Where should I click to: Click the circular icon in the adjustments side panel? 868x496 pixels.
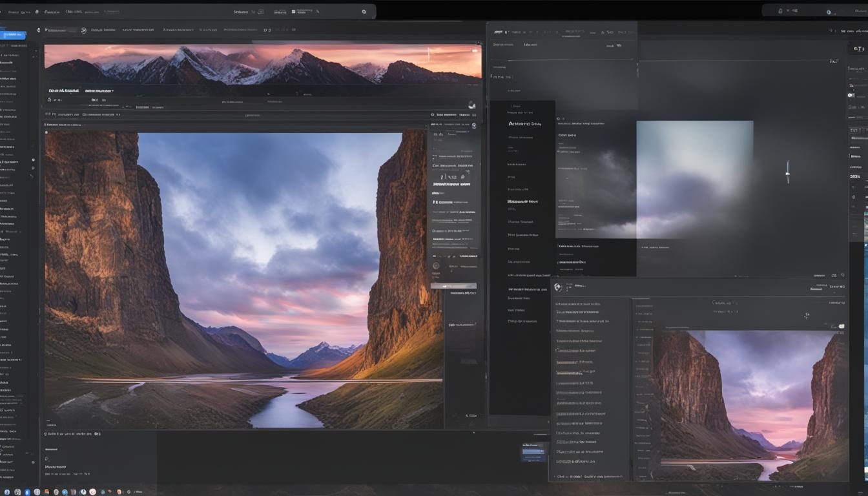[436, 265]
